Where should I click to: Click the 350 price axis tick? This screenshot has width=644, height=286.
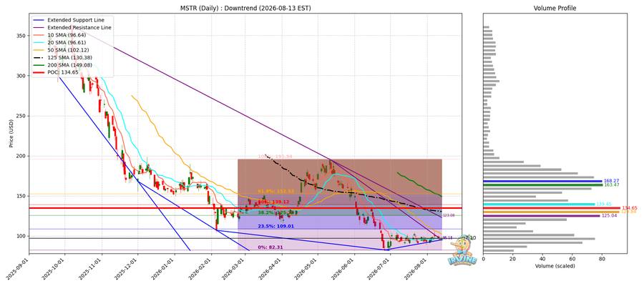21,36
